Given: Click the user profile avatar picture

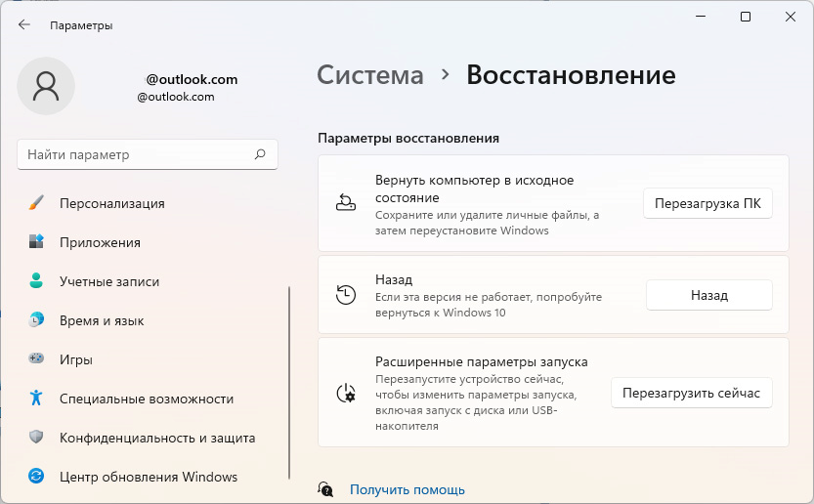Looking at the screenshot, I should click(46, 86).
